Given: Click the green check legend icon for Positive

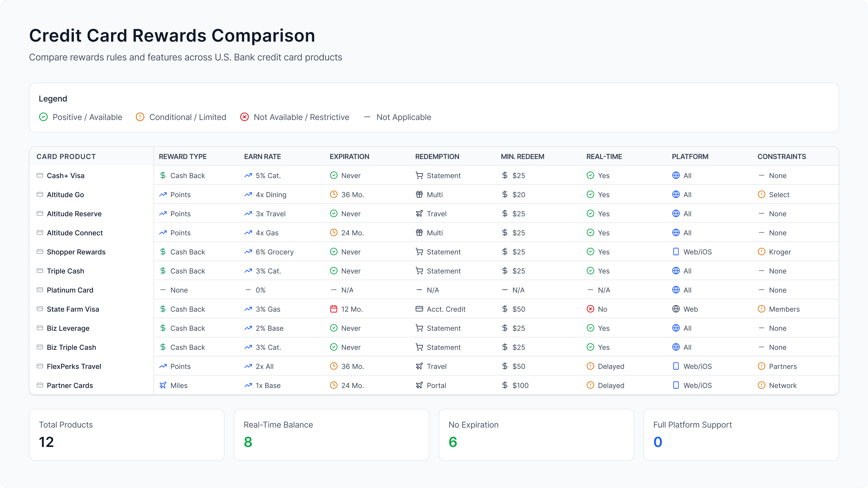Looking at the screenshot, I should click(x=43, y=117).
